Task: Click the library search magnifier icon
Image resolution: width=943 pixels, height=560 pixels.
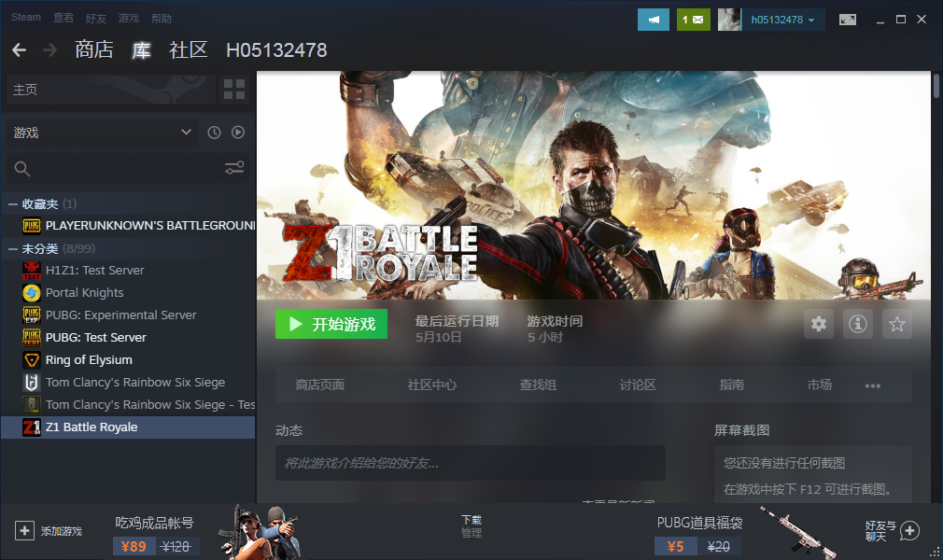Action: point(21,169)
